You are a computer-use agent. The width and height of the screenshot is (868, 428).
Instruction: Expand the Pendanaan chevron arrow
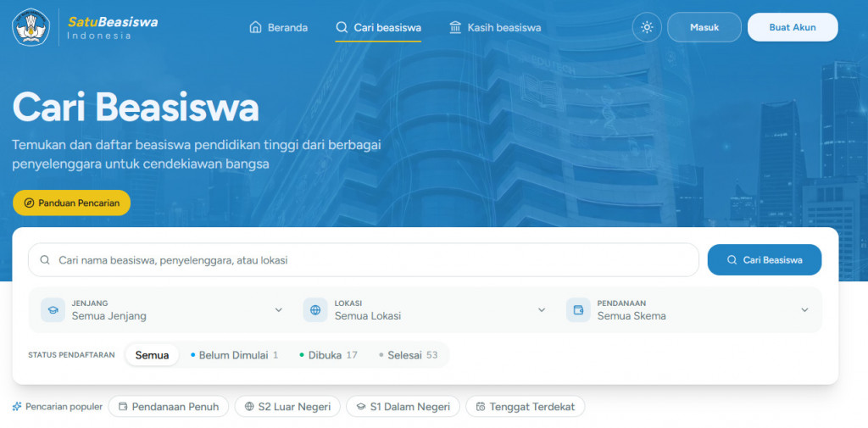tap(804, 310)
